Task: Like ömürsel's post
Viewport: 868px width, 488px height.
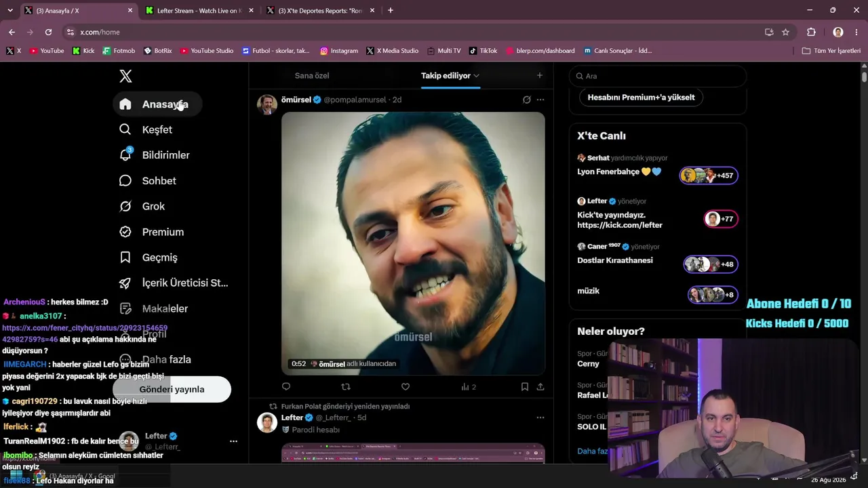Action: (406, 387)
